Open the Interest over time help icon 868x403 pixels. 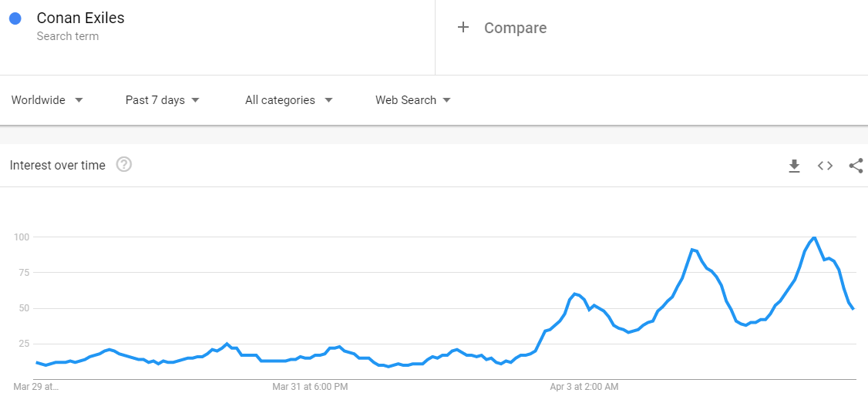(123, 164)
